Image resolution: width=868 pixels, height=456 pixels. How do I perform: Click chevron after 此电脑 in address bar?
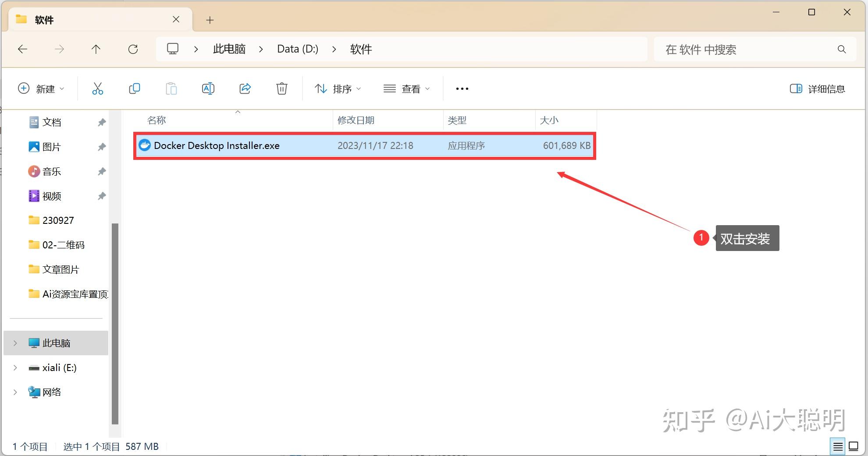pos(261,49)
